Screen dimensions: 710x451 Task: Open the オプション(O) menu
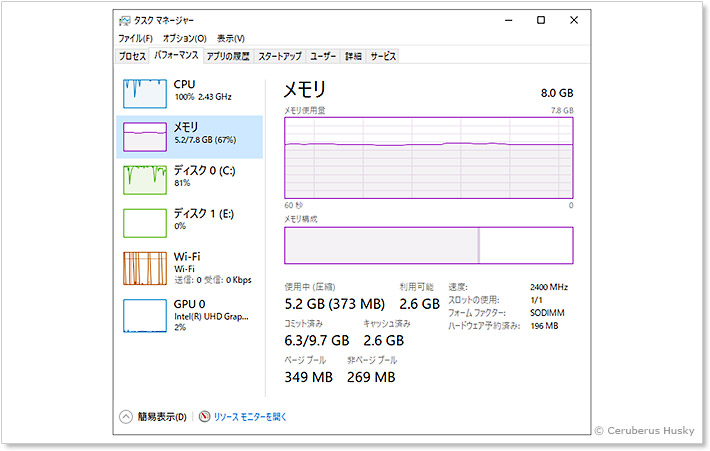[x=185, y=38]
